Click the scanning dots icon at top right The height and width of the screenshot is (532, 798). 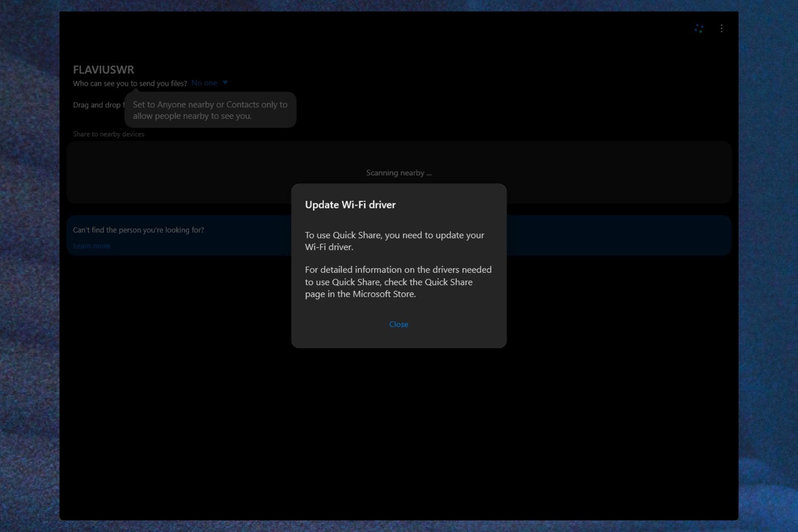tap(699, 28)
